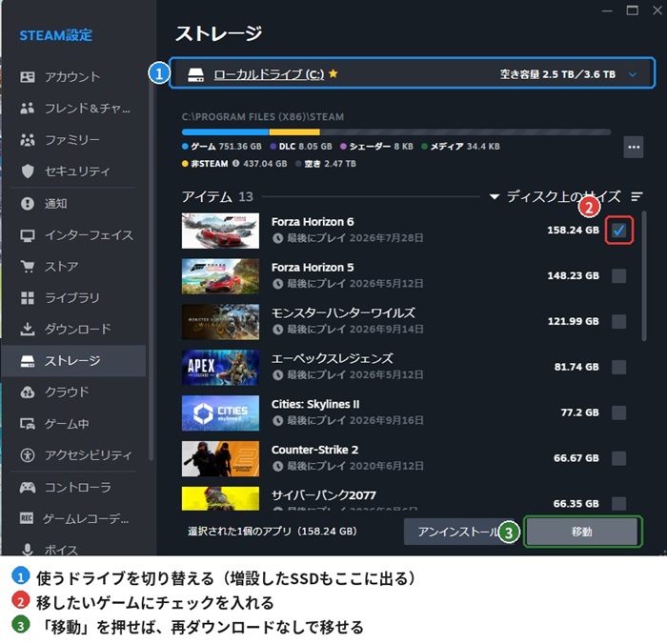Click the Counter-Strike 2 thumbnail

[x=220, y=458]
